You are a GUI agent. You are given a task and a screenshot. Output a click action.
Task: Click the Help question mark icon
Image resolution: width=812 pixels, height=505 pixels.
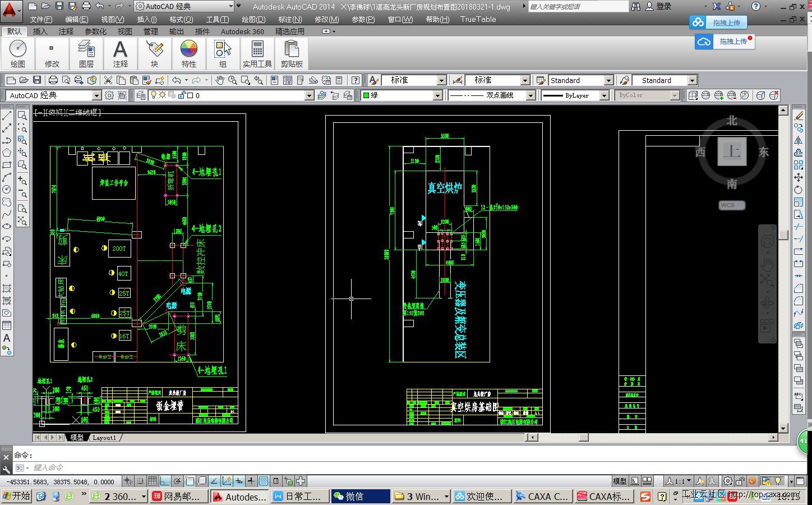point(355,80)
